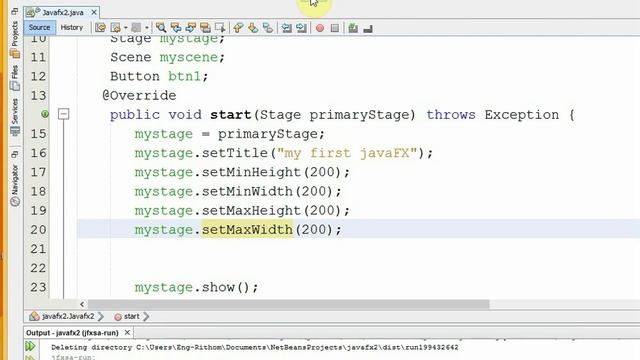Comment selected lines icon
The image size is (640, 360).
(353, 28)
